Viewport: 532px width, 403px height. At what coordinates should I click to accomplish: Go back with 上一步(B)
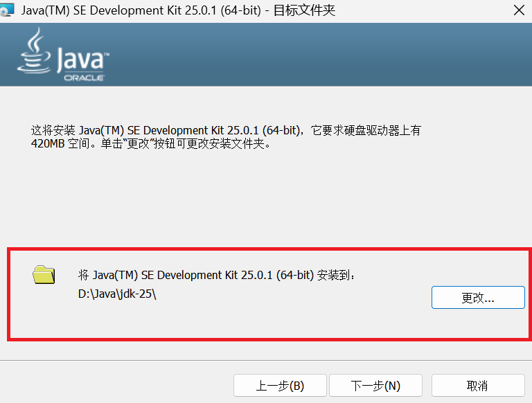[280, 386]
